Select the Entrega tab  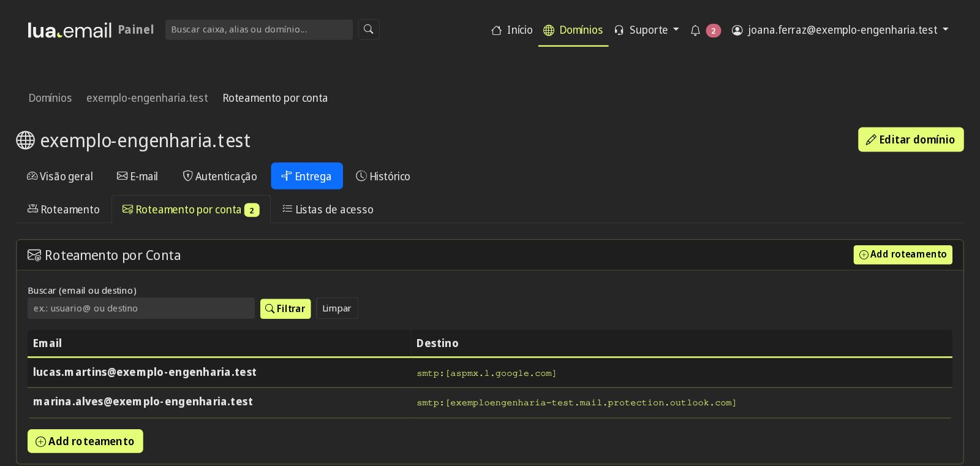coord(307,177)
